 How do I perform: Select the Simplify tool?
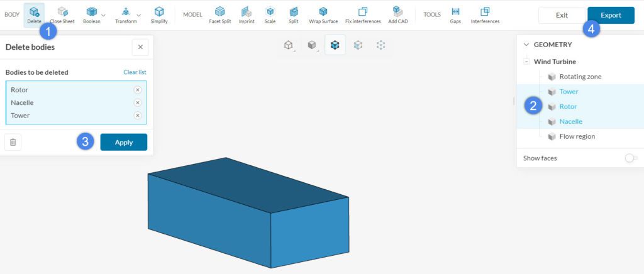[159, 14]
